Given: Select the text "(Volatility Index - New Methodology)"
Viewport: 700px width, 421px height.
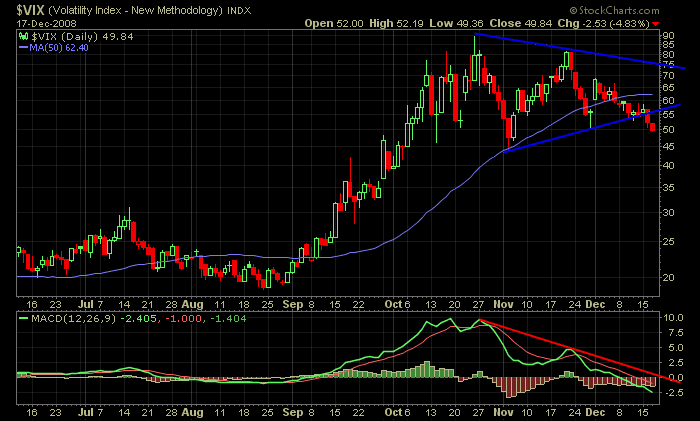Looking at the screenshot, I should 135,10.
